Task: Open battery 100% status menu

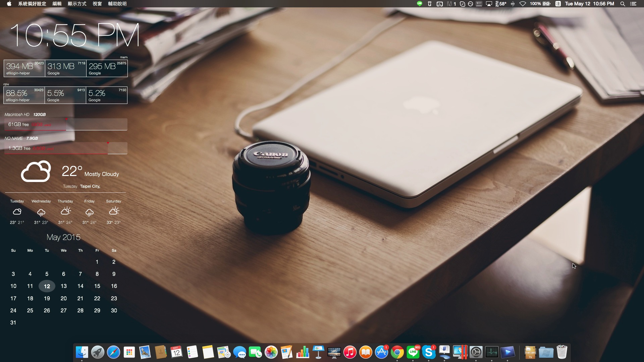Action: click(540, 4)
